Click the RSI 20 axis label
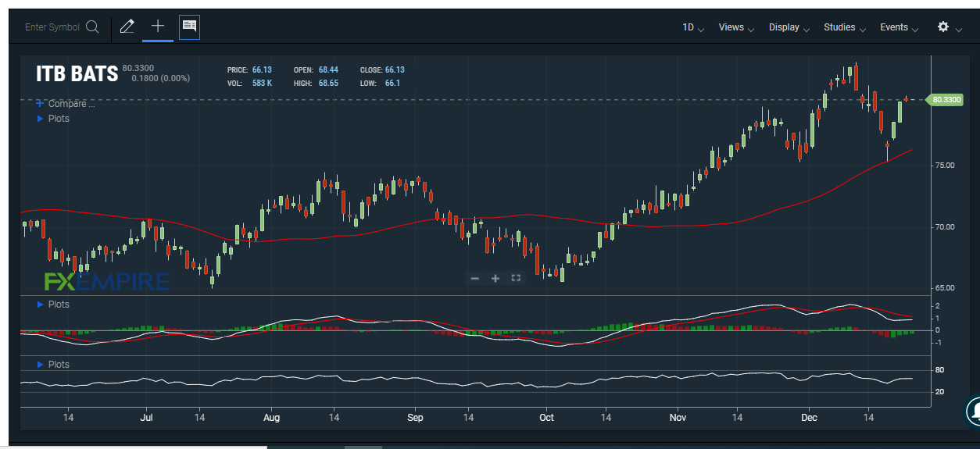The height and width of the screenshot is (449, 980). click(x=939, y=392)
